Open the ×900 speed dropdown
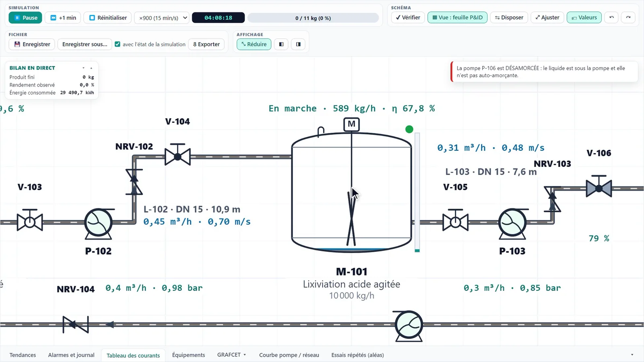The height and width of the screenshot is (362, 644). coord(162,18)
